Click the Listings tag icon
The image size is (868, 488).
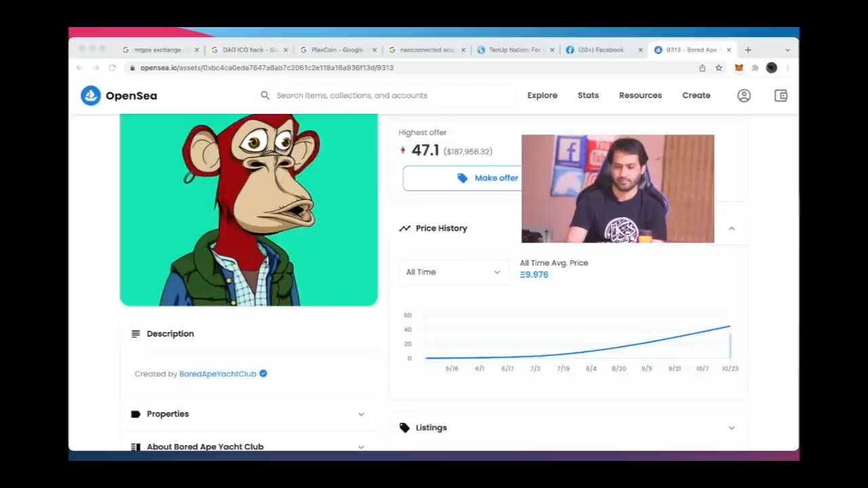tap(405, 428)
